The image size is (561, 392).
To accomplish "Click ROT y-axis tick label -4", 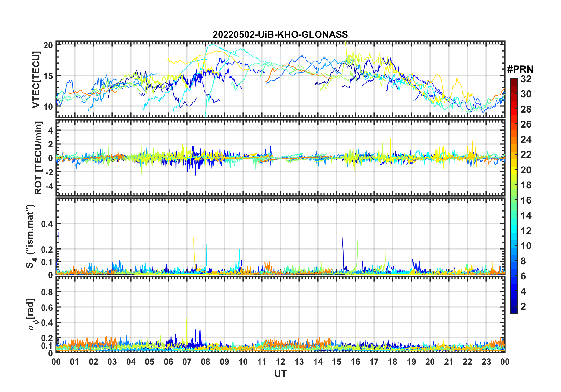I will pyautogui.click(x=49, y=186).
